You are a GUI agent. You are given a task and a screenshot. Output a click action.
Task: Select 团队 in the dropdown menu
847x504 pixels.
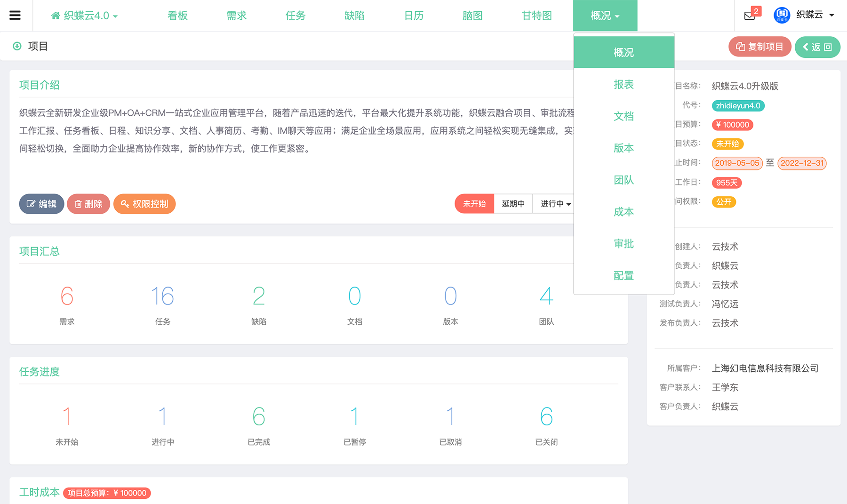(624, 180)
